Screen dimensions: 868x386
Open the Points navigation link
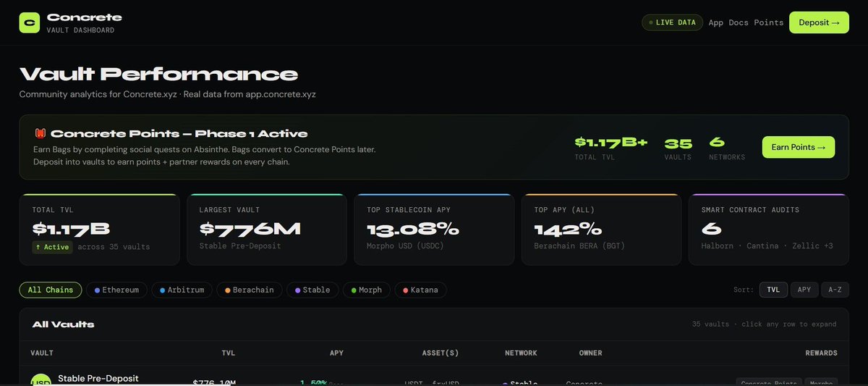[769, 22]
